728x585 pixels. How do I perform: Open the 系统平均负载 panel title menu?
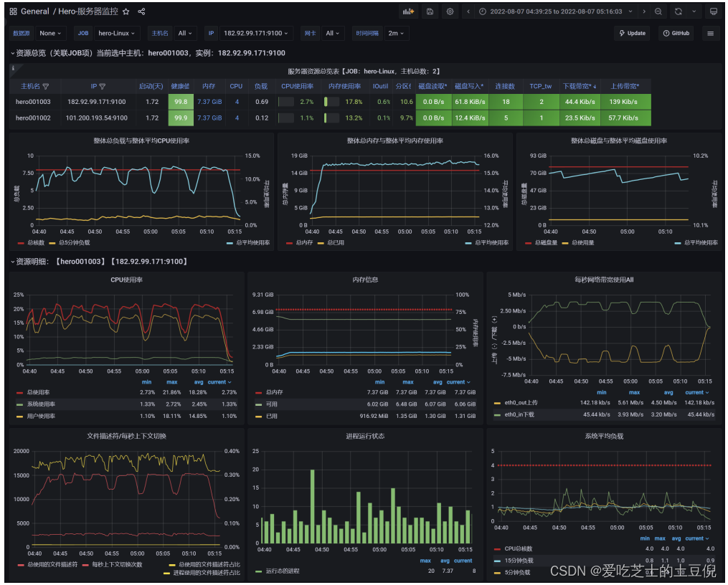tap(604, 437)
